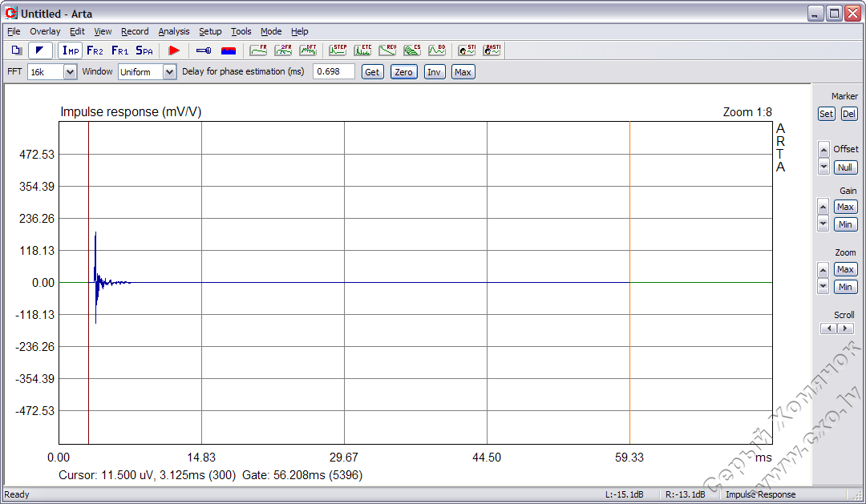Expand the Window Uniform dropdown
Screen dimensions: 866x504
[169, 72]
